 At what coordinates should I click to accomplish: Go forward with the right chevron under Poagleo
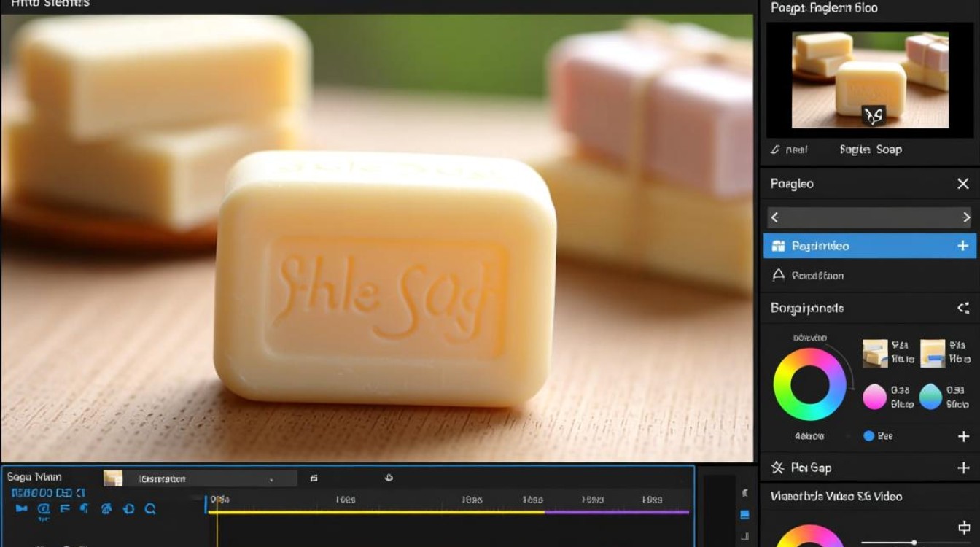967,217
